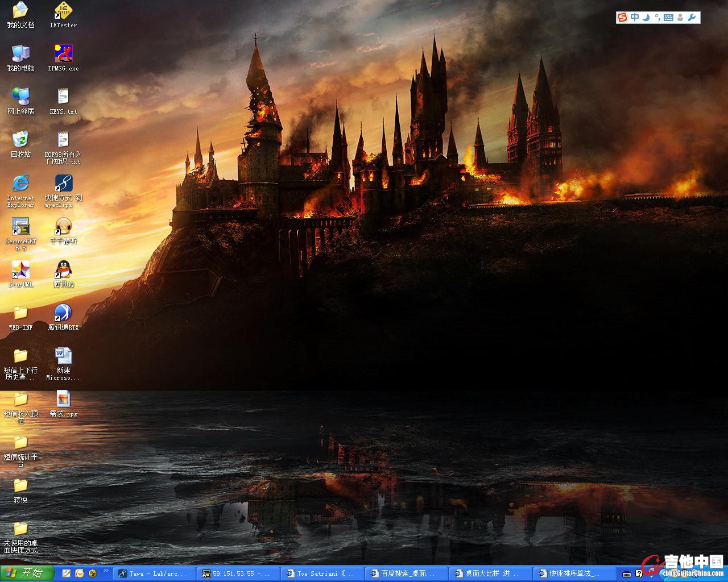Toggle the Chinese punctuation mode button
This screenshot has width=728, height=582.
click(657, 18)
